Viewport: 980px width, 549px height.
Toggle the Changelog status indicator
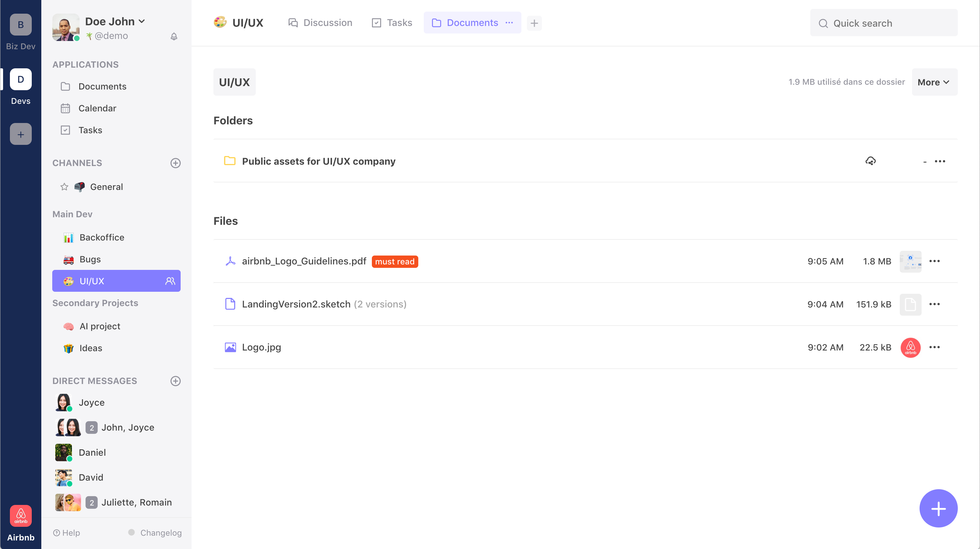131,533
